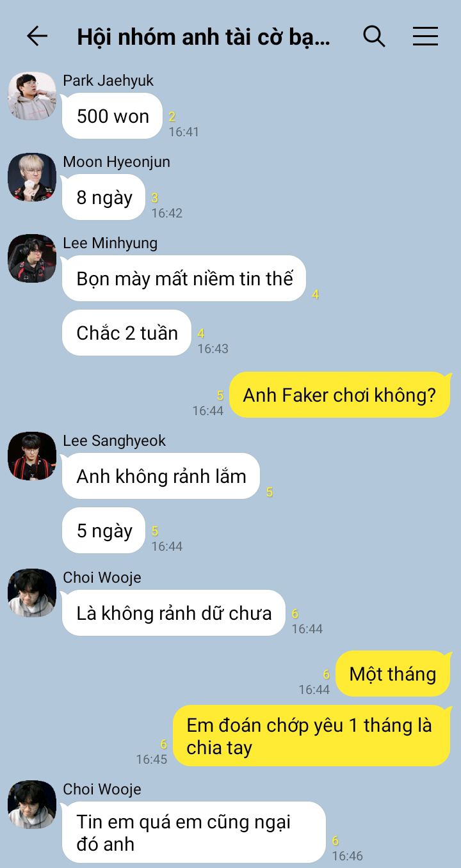Tap the 'Anh không rảnh lắm' message
Screen dimensions: 461x868
[x=161, y=476]
